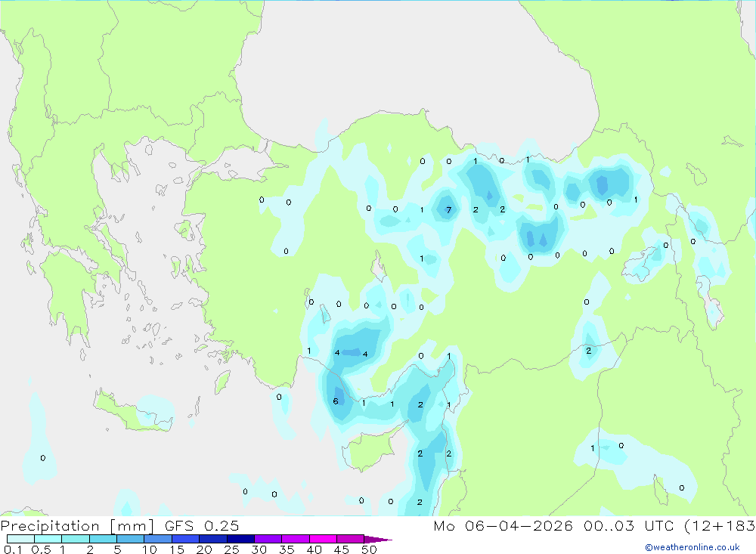Click the "6" precipitation value on the map
The image size is (756, 554).
click(336, 401)
